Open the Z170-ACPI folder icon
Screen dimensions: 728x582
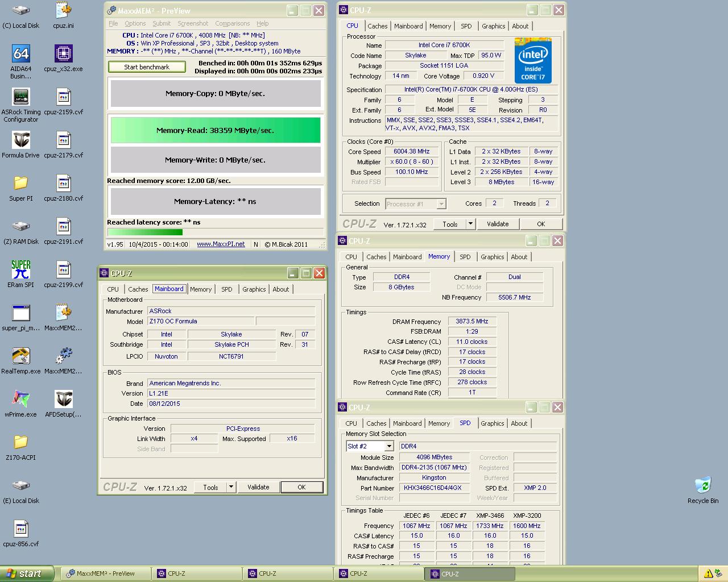21,447
